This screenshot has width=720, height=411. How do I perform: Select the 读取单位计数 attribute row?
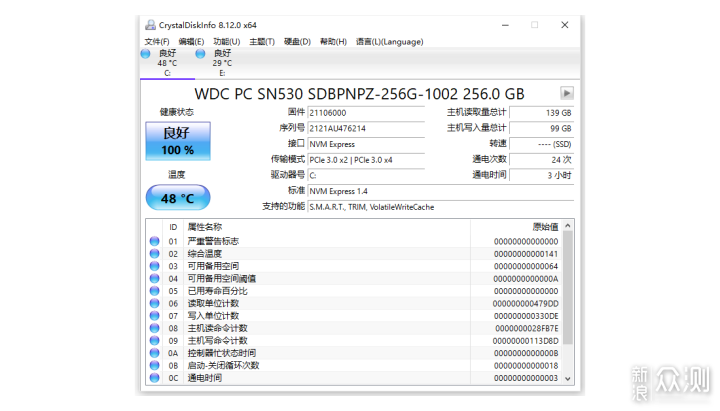click(354, 303)
